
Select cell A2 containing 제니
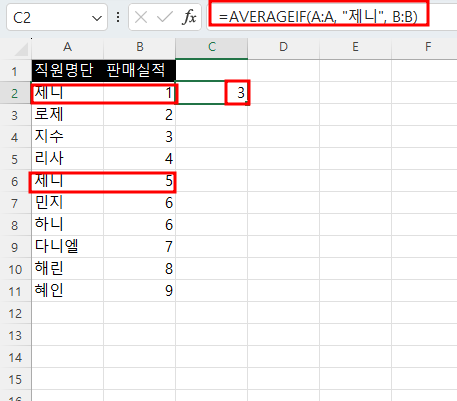pos(68,93)
